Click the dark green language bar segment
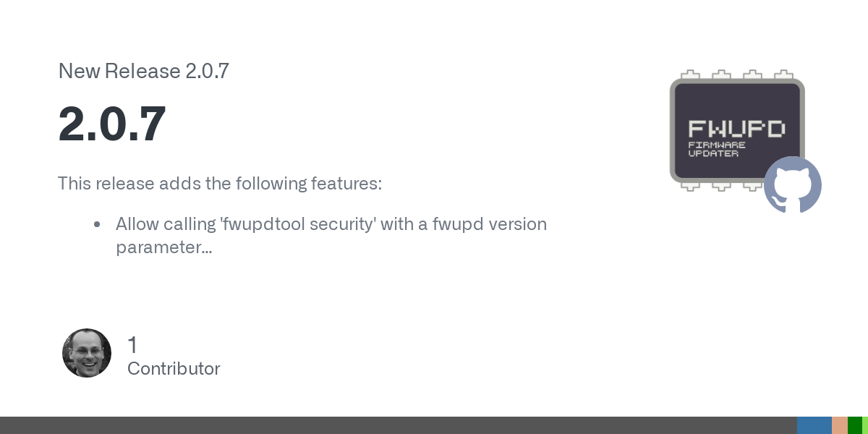 tap(854, 425)
